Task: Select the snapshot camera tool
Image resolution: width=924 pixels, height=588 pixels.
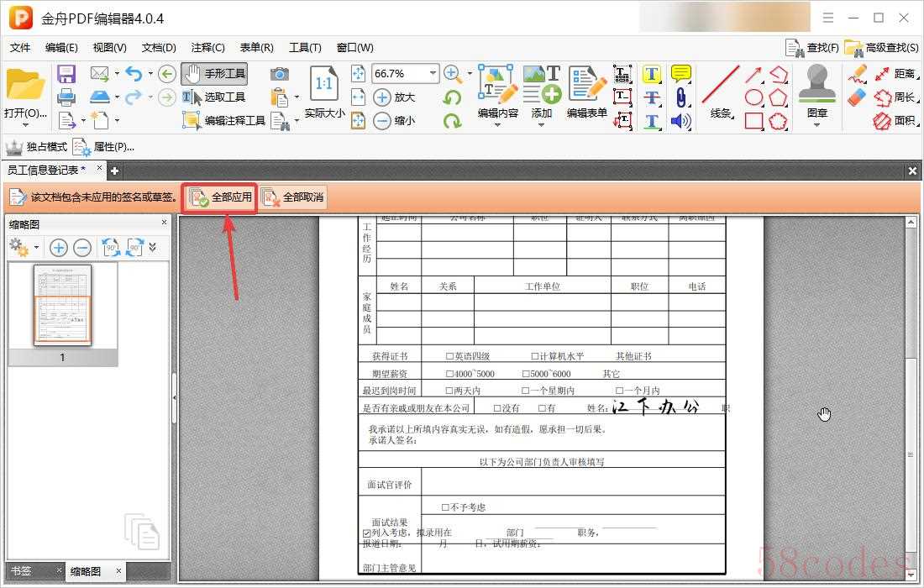Action: coord(279,74)
